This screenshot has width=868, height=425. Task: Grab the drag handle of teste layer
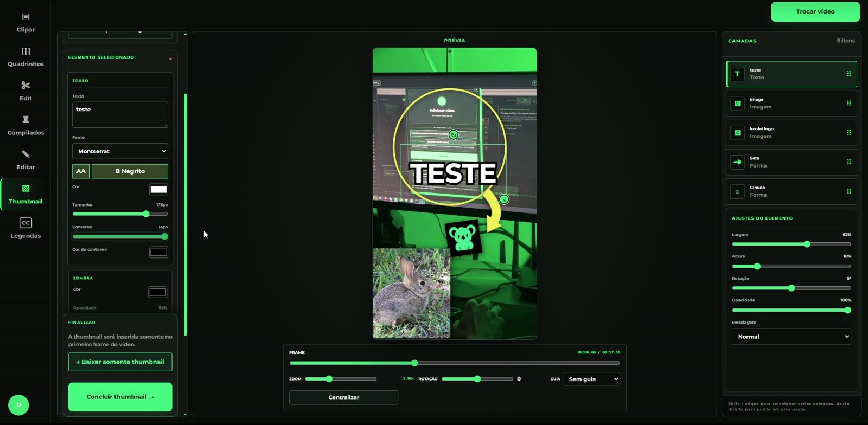(849, 74)
